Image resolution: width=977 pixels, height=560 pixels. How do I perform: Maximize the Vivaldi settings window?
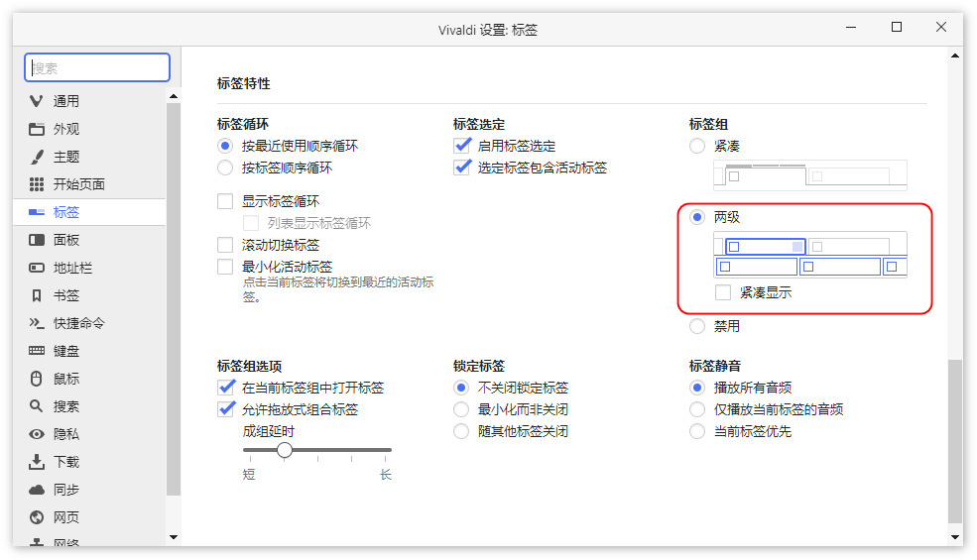(x=897, y=28)
